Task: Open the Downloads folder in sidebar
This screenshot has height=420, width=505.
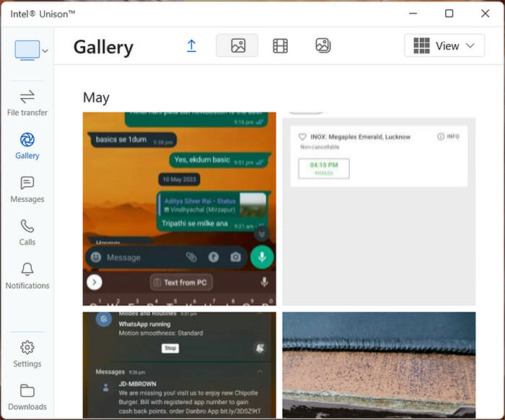Action: point(27,396)
